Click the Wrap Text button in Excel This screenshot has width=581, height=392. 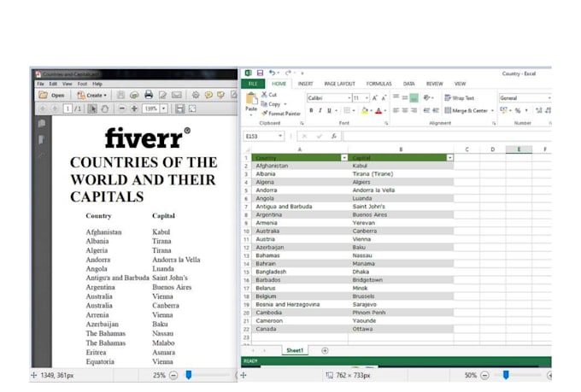pyautogui.click(x=459, y=98)
